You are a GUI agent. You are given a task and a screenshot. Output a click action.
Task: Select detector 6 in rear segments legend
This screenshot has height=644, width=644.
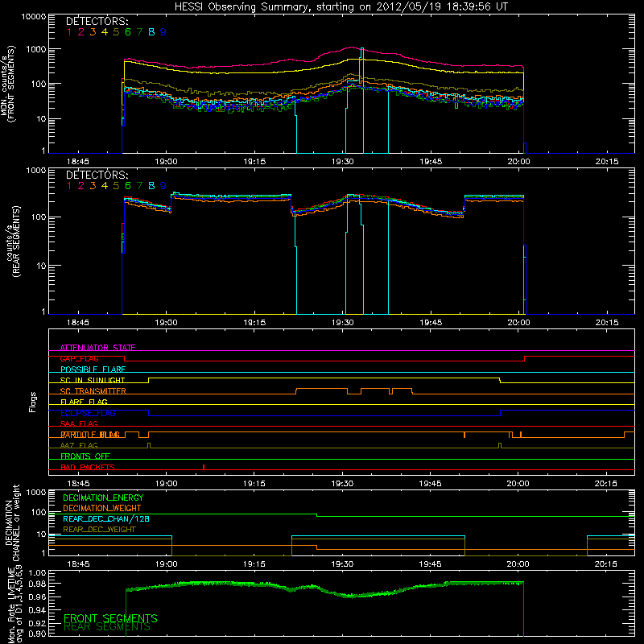(x=128, y=186)
